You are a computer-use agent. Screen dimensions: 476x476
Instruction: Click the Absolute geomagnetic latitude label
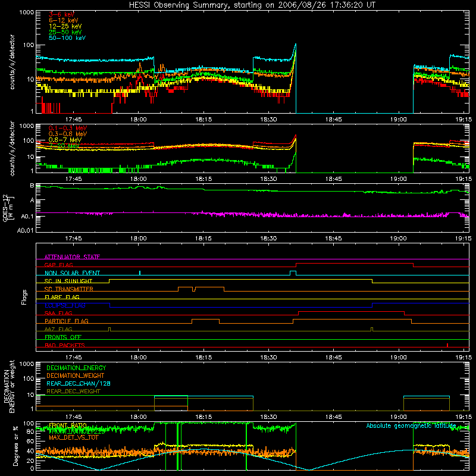(x=411, y=425)
